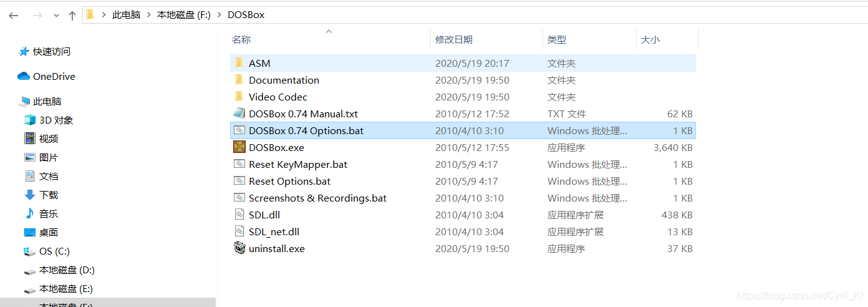Click the SDL.dll file icon
This screenshot has width=868, height=307.
click(239, 215)
